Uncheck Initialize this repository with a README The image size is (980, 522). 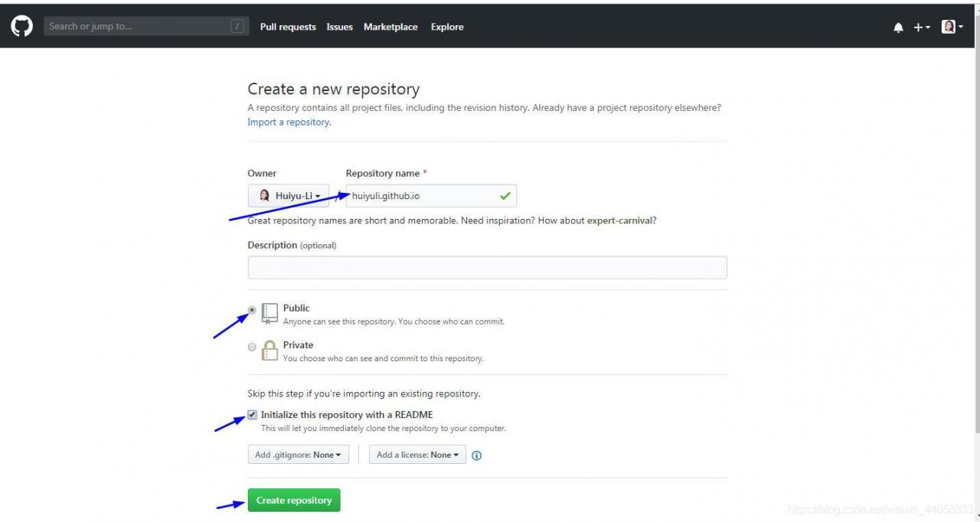(252, 415)
